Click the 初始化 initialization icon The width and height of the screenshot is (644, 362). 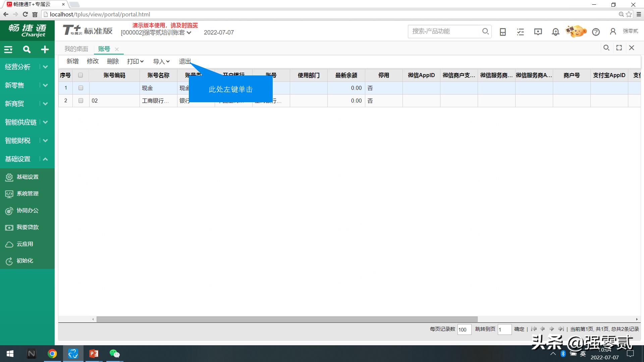[9, 261]
